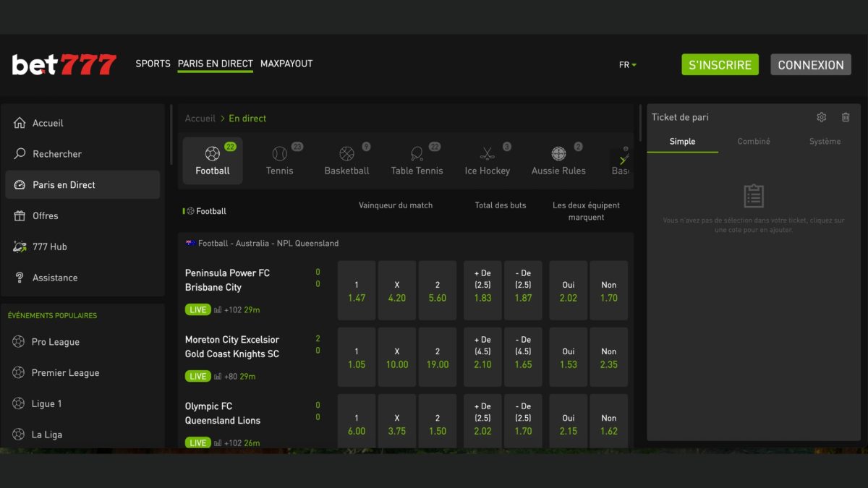
Task: Select Pro League popular event
Action: point(82,342)
